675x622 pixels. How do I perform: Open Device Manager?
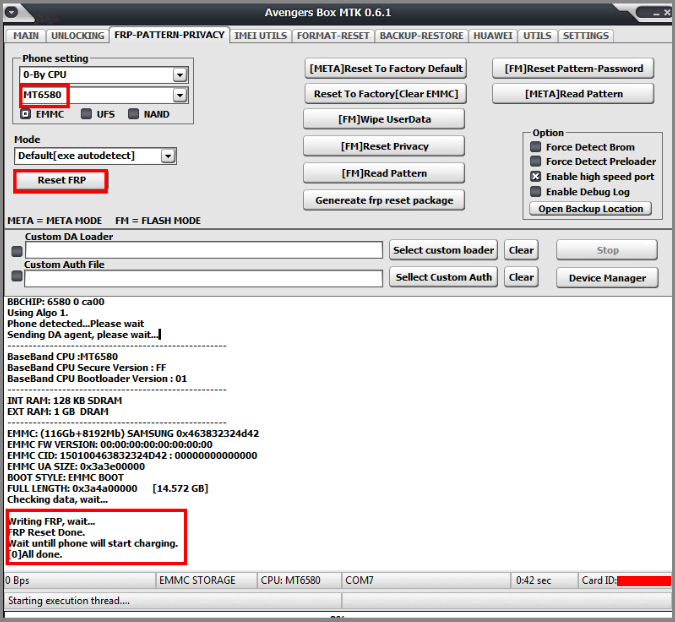(607, 278)
